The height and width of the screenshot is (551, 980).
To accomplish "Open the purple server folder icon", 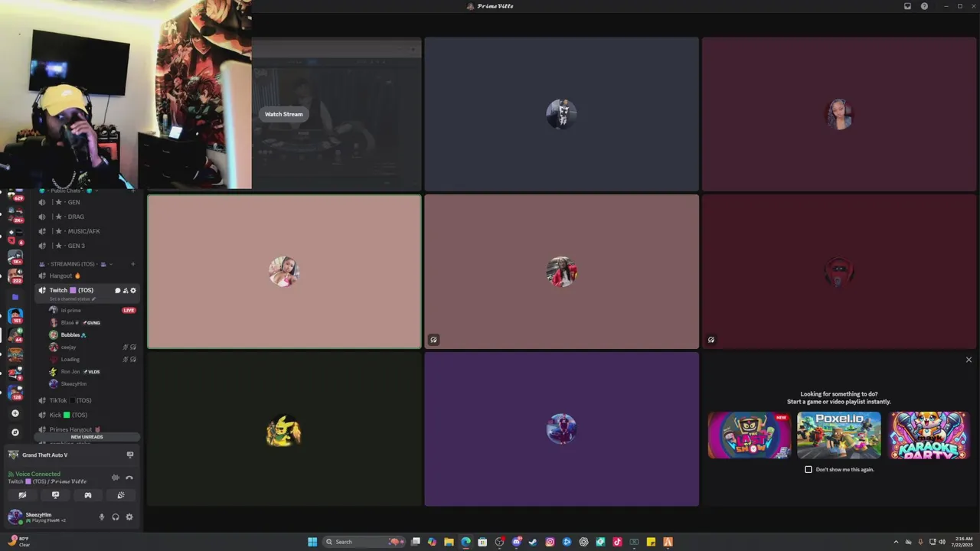I will pos(15,297).
